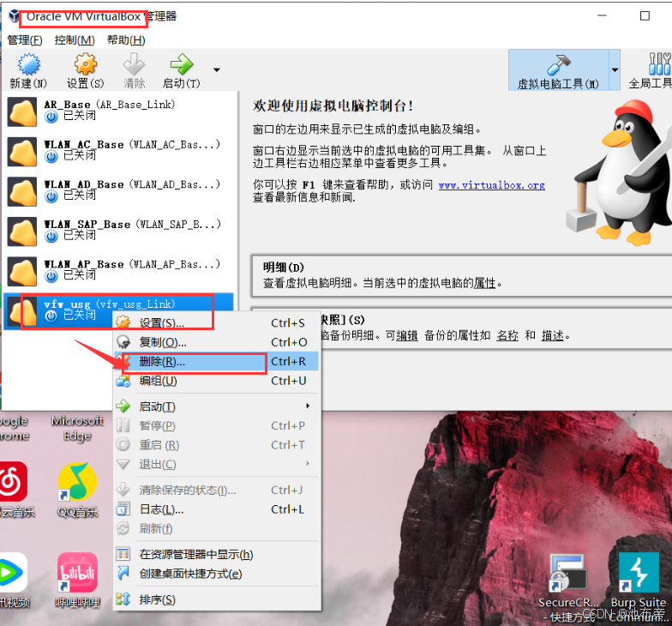The width and height of the screenshot is (672, 626).
Task: Open the Burp Suite desktop shortcut icon
Action: (x=639, y=573)
